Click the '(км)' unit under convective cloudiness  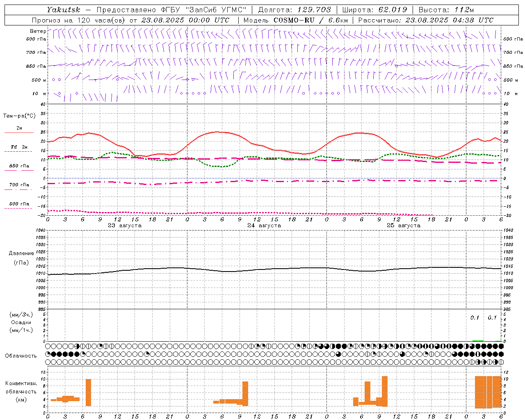[x=21, y=399]
